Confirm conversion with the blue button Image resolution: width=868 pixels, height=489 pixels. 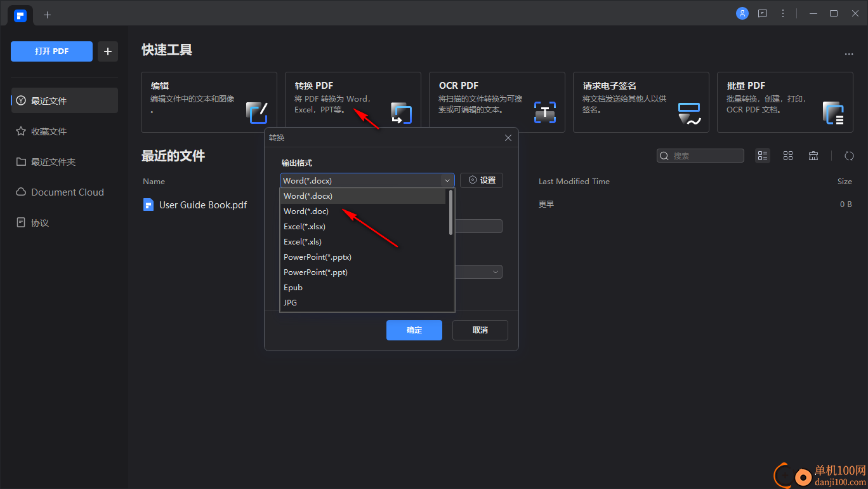(x=414, y=330)
